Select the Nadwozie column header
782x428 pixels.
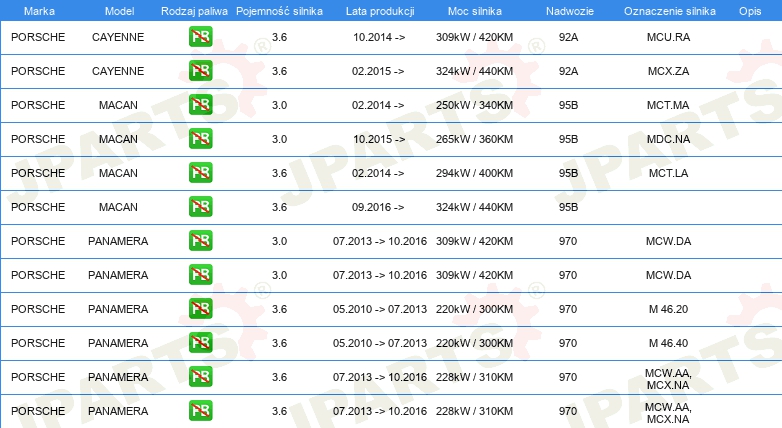(570, 11)
